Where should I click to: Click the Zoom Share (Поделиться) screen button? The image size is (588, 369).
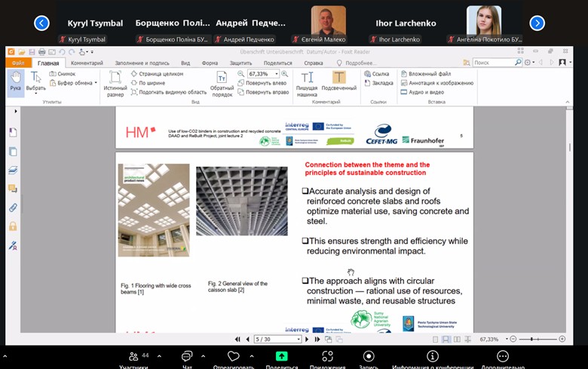click(x=281, y=358)
